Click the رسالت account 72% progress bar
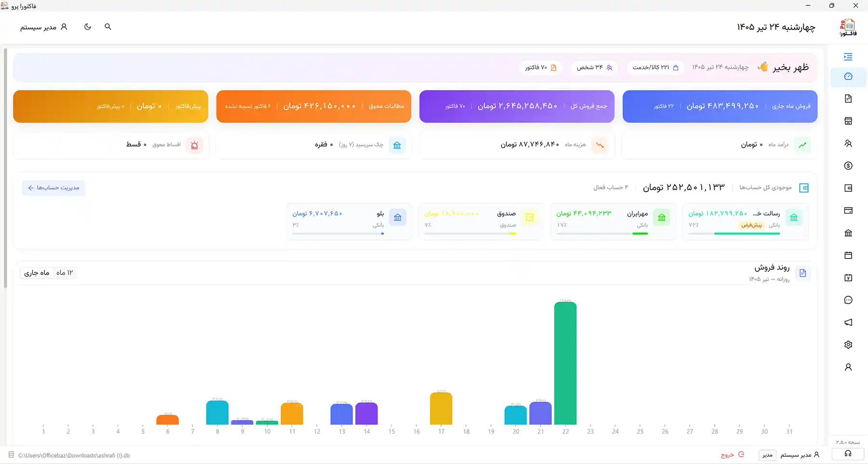868x464 pixels. tap(734, 234)
